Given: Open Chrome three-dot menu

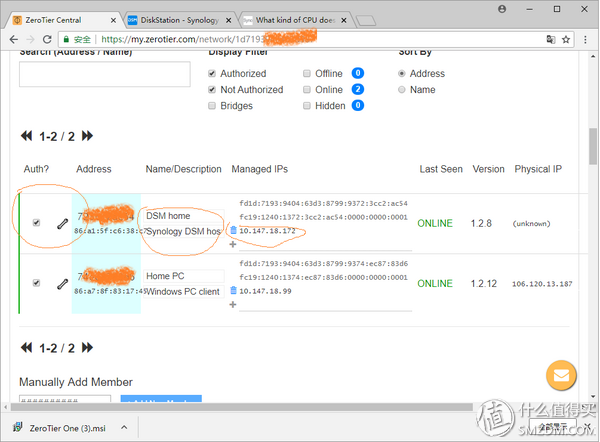Looking at the screenshot, I should click(x=585, y=39).
